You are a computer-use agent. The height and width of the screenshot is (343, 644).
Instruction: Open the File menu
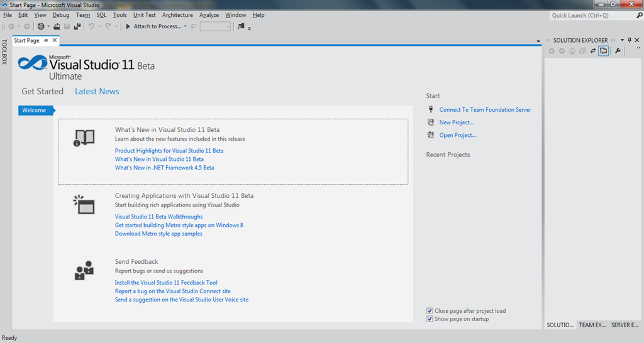pyautogui.click(x=8, y=15)
